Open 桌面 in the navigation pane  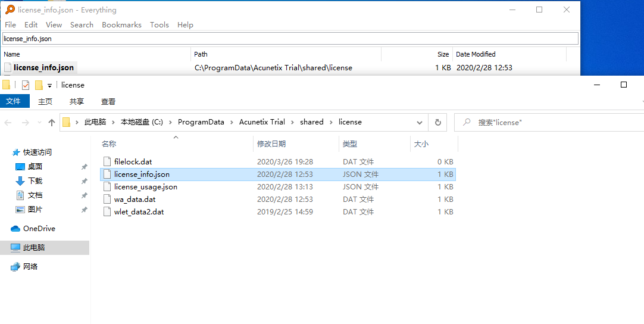coord(35,167)
